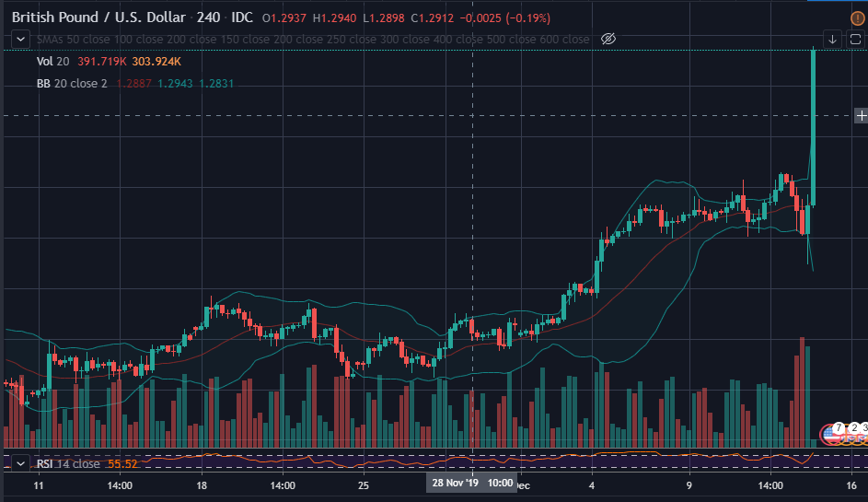Click time axis label 16
The width and height of the screenshot is (868, 502).
click(851, 485)
